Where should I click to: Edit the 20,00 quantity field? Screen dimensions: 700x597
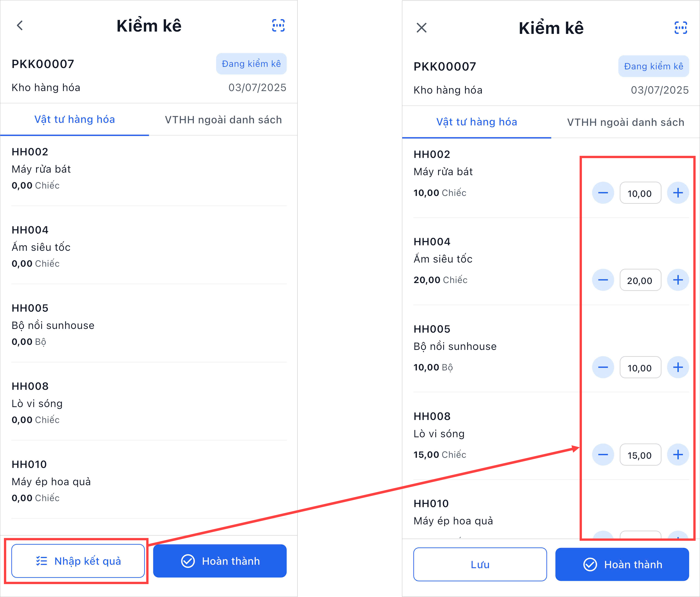pos(640,280)
